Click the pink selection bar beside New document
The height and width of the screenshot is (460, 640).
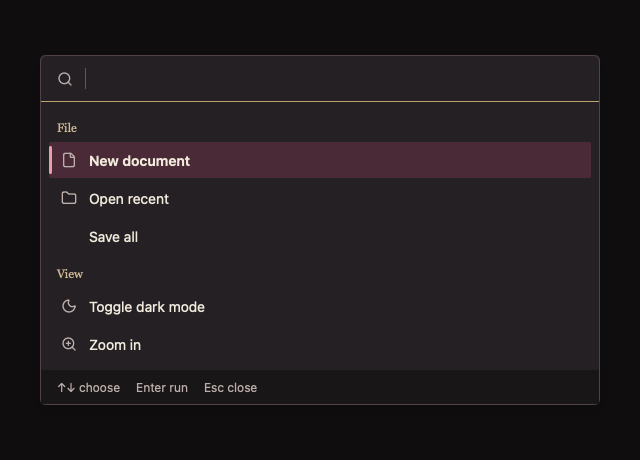(51, 160)
